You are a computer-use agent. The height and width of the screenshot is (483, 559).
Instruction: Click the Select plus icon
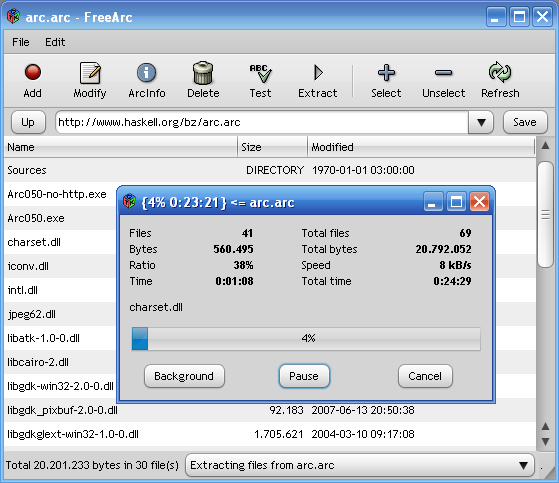coord(386,73)
